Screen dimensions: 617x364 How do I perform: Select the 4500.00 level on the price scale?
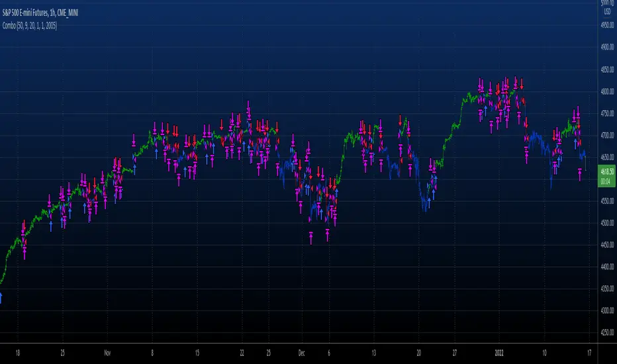coord(607,223)
